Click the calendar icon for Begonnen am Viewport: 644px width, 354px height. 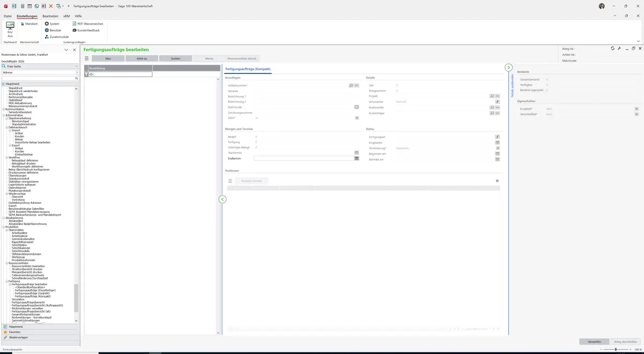pyautogui.click(x=497, y=153)
